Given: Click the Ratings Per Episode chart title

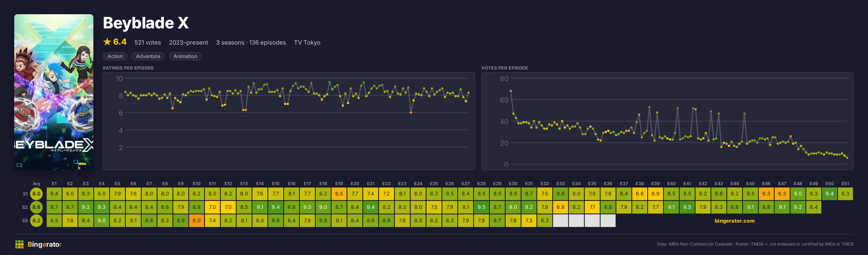Looking at the screenshot, I should pyautogui.click(x=128, y=68).
